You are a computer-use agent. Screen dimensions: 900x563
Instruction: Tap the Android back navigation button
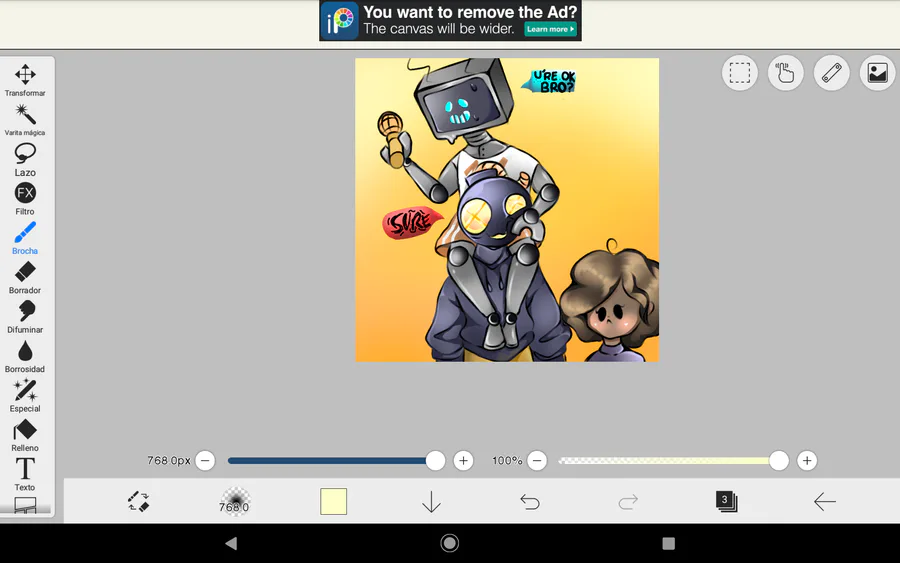[x=231, y=543]
